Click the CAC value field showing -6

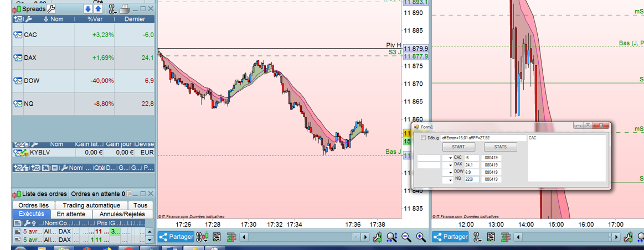coord(471,158)
